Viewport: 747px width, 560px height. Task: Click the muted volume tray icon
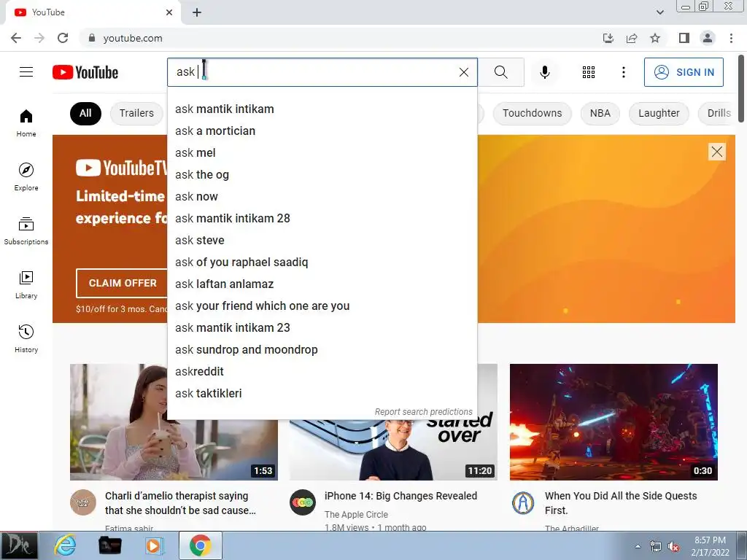tap(673, 547)
